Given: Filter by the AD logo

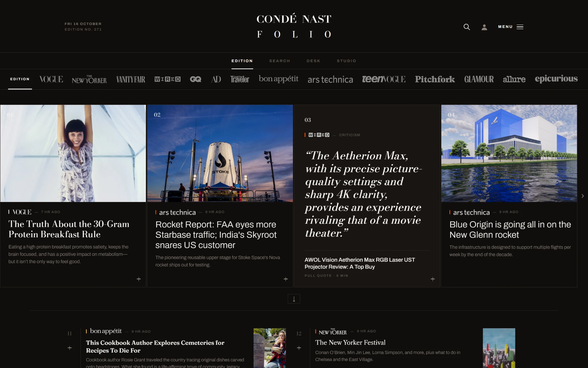Looking at the screenshot, I should click(x=216, y=79).
